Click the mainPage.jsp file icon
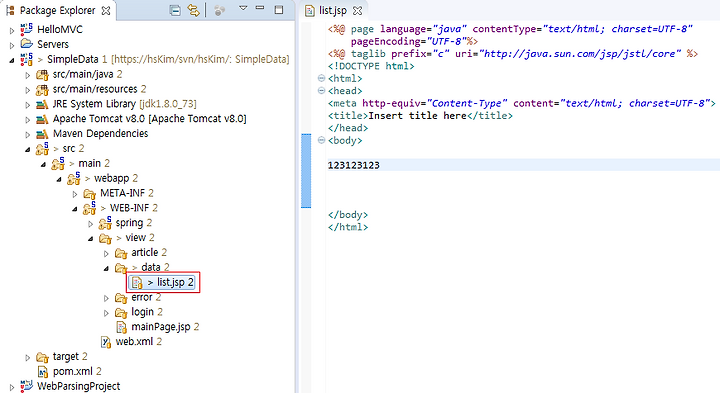 (121, 327)
